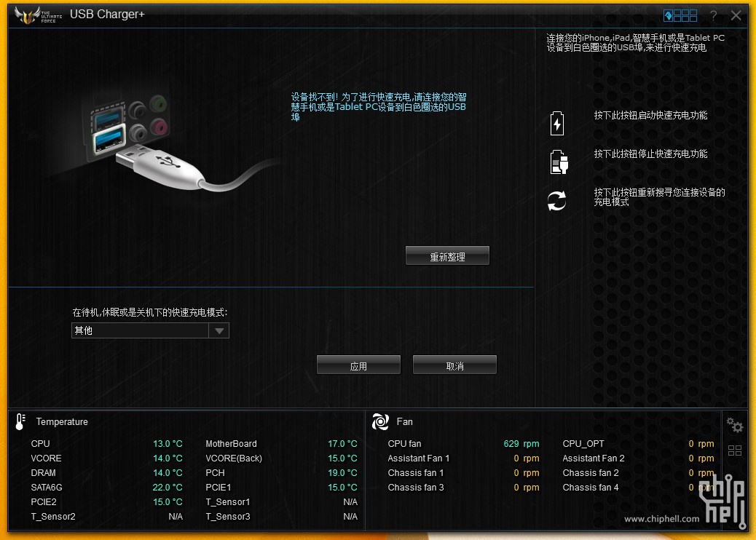This screenshot has height=540, width=756.
Task: Click the 按下此按钮重新搜寻 description text
Action: [x=659, y=197]
